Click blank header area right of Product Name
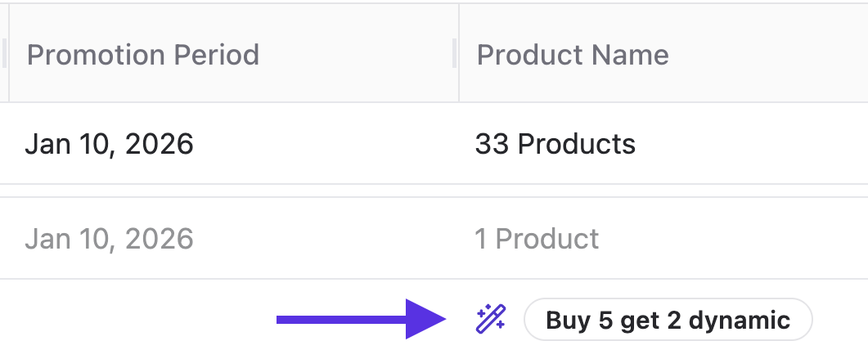 click(x=770, y=53)
